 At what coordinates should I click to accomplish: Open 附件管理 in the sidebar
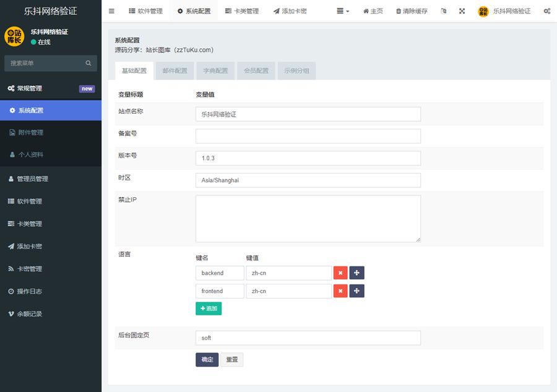pyautogui.click(x=30, y=132)
